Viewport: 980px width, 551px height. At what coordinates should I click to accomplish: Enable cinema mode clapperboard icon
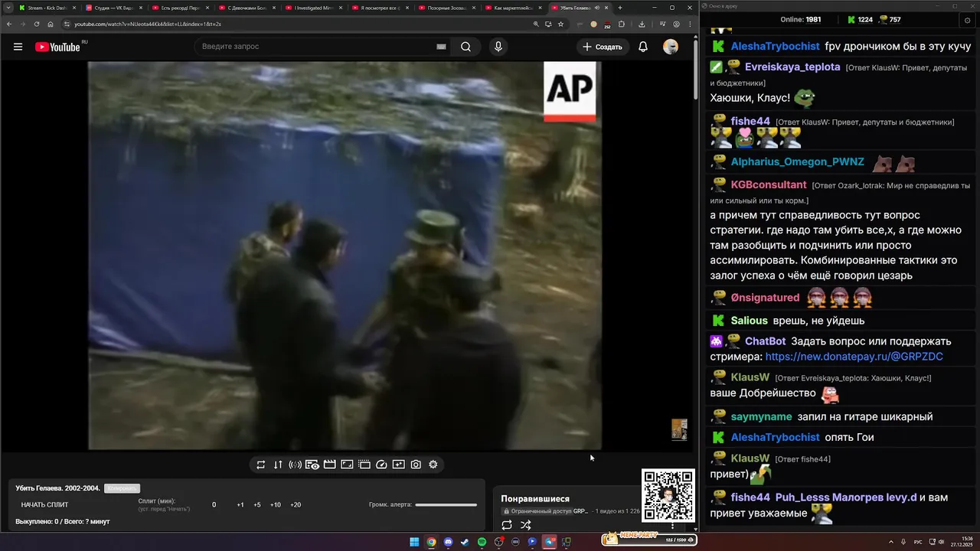[330, 465]
